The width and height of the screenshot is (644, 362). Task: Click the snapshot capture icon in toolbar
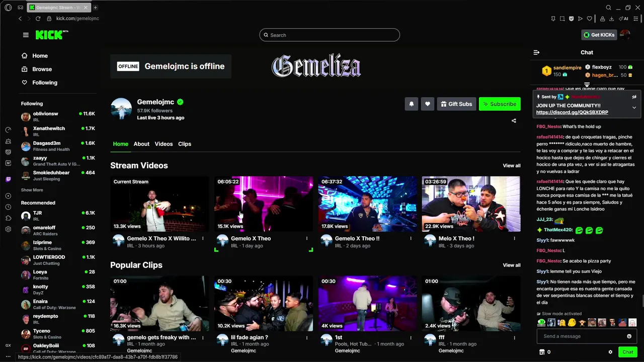[x=562, y=19]
